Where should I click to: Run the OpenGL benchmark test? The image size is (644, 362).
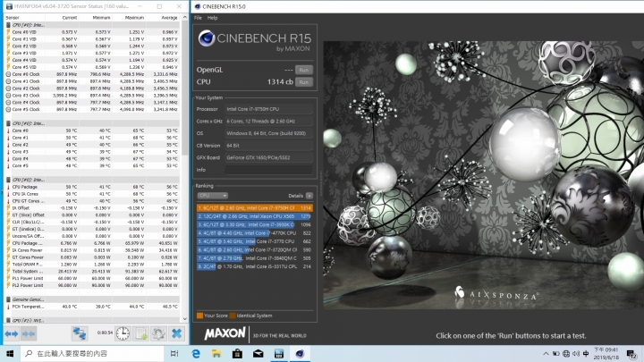(x=304, y=69)
